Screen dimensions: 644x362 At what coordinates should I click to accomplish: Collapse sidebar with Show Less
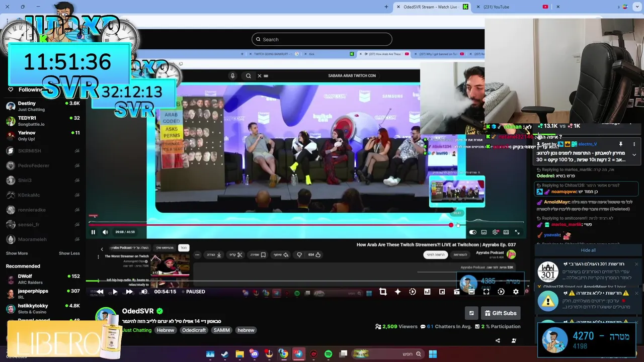pos(69,253)
